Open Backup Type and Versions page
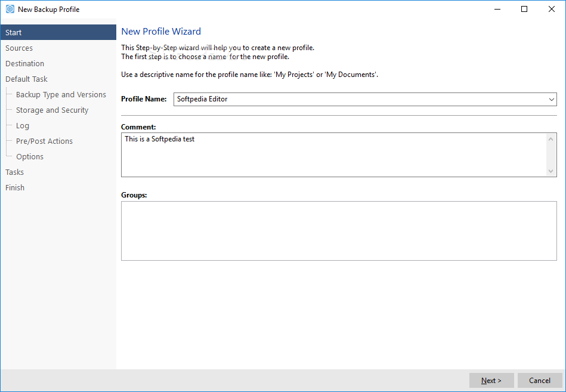Image resolution: width=566 pixels, height=392 pixels. 61,95
